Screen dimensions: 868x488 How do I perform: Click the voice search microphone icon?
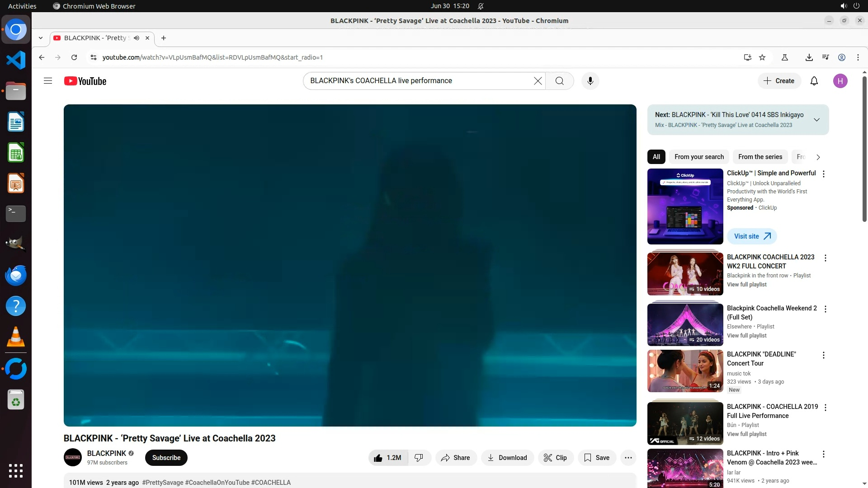point(590,81)
